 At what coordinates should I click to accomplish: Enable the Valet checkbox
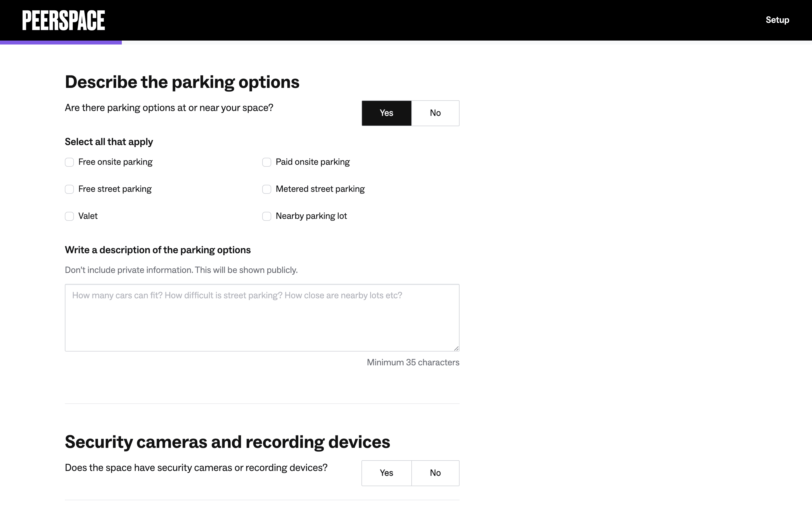(x=69, y=216)
